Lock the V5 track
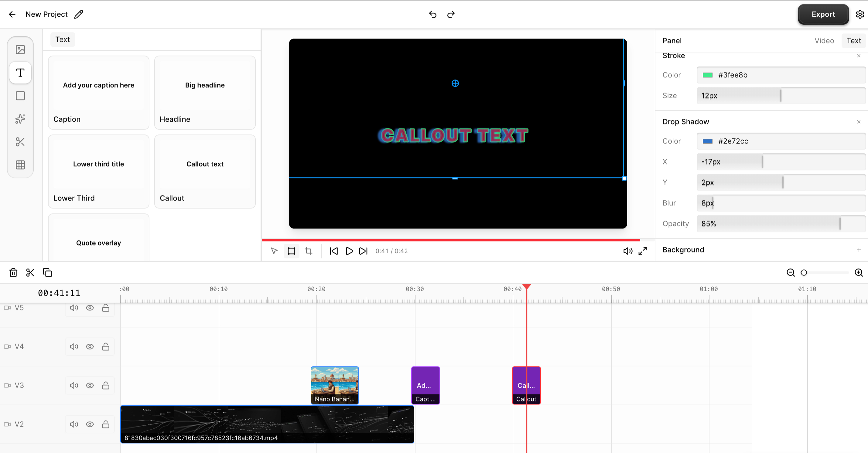868x453 pixels. point(105,308)
